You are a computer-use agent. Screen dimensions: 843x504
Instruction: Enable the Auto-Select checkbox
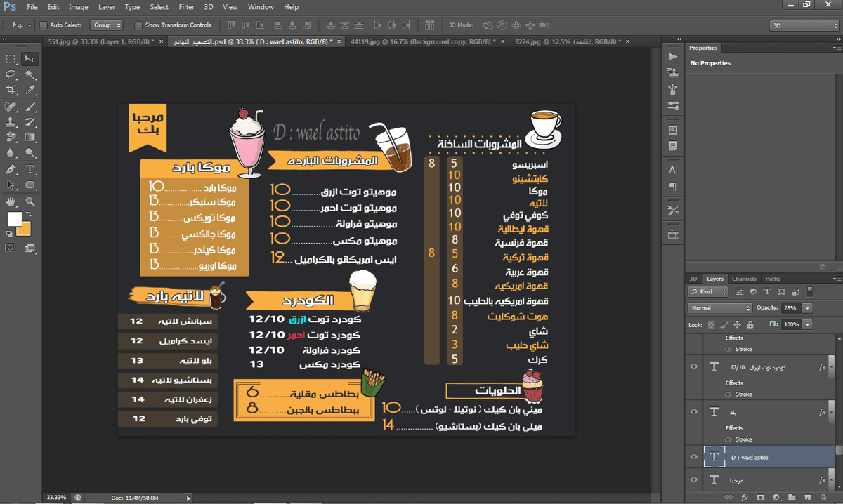click(44, 25)
